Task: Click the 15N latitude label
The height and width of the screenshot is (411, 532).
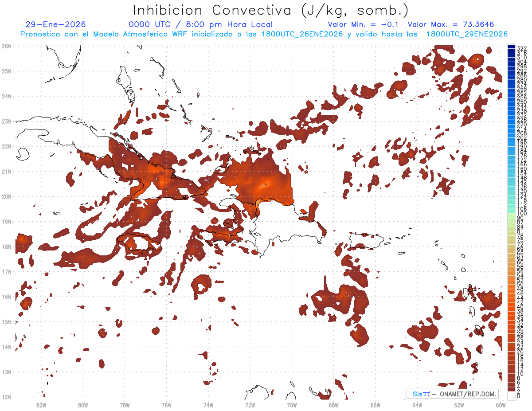Action: [x=7, y=321]
